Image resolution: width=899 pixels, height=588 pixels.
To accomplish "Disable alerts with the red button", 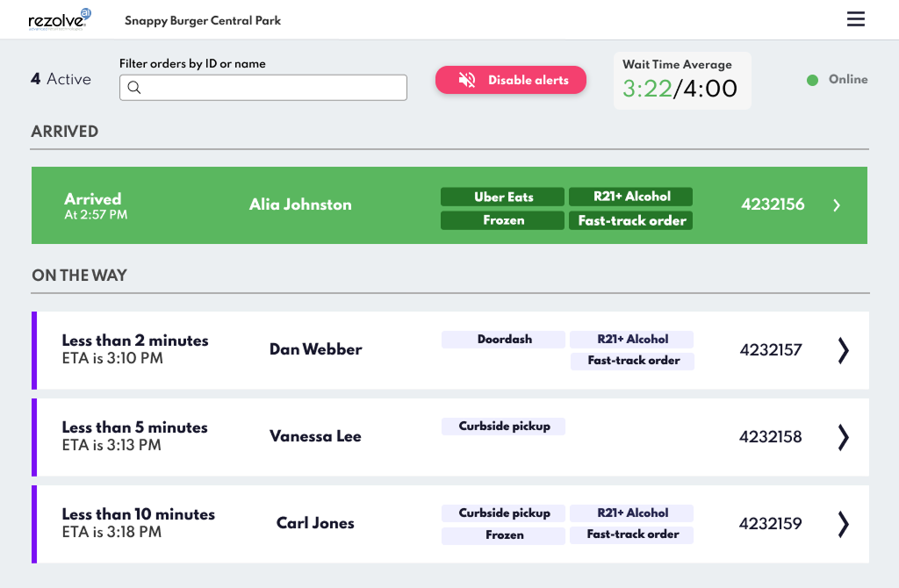I will 510,80.
